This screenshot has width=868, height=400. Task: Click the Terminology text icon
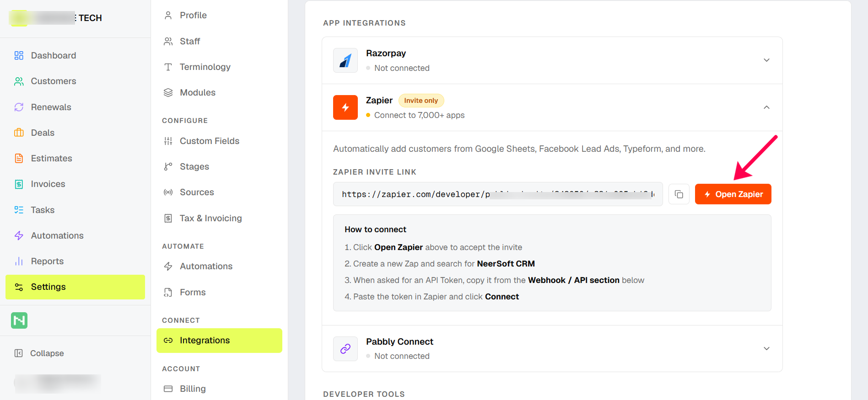[x=168, y=67]
